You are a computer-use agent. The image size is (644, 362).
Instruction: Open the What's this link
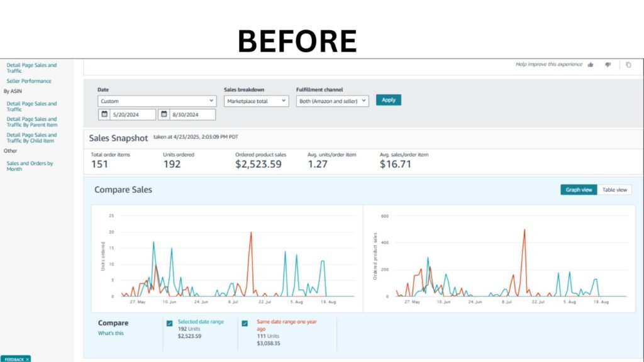click(111, 333)
